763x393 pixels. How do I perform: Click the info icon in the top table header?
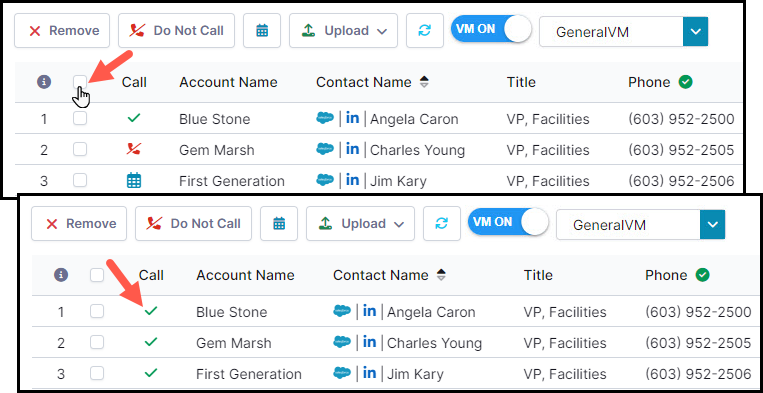click(44, 82)
